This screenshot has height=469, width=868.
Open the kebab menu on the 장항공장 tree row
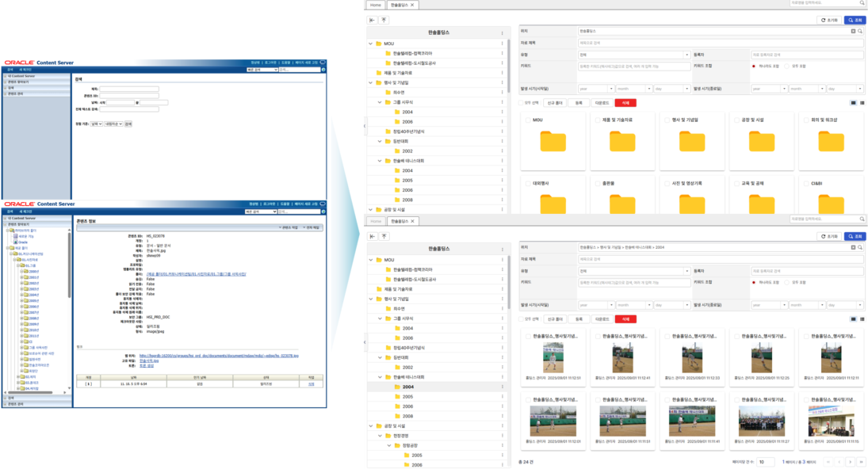pyautogui.click(x=503, y=445)
